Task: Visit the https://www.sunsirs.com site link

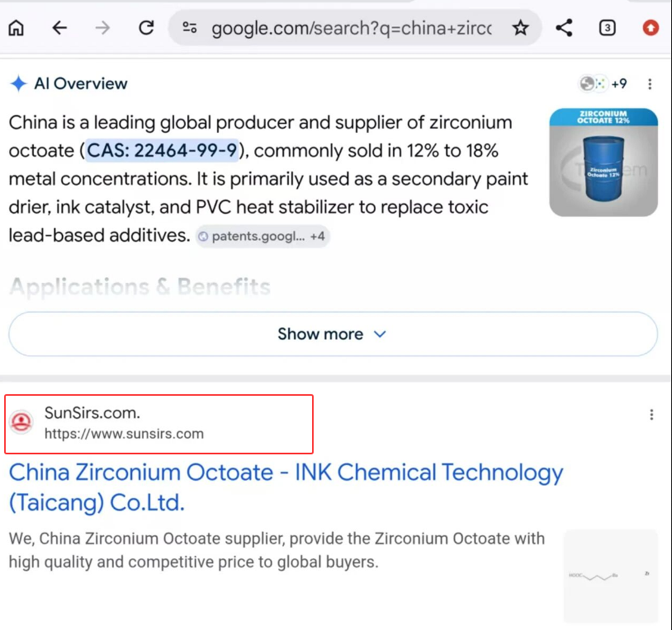Action: (124, 434)
